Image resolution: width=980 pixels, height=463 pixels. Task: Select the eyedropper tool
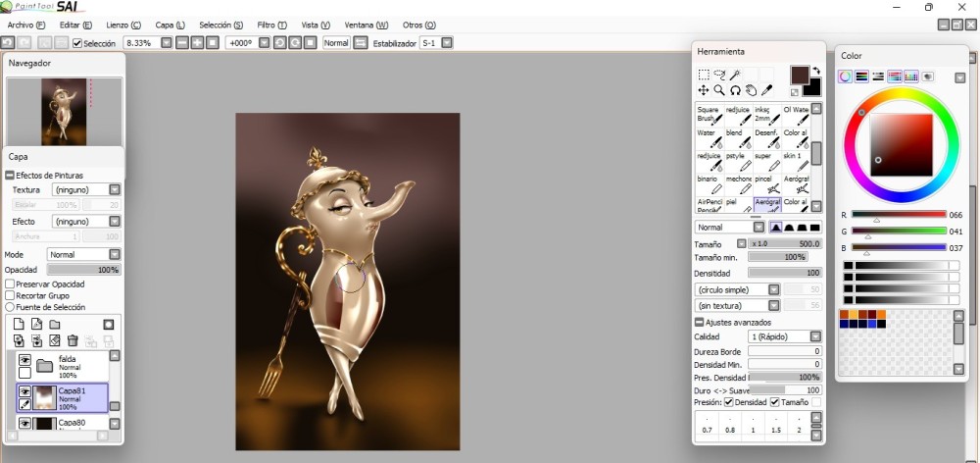(x=767, y=90)
